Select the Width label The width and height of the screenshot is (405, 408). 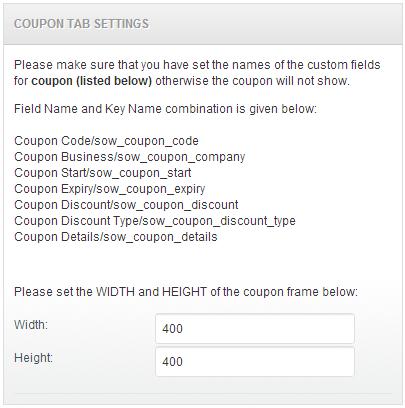(x=31, y=324)
